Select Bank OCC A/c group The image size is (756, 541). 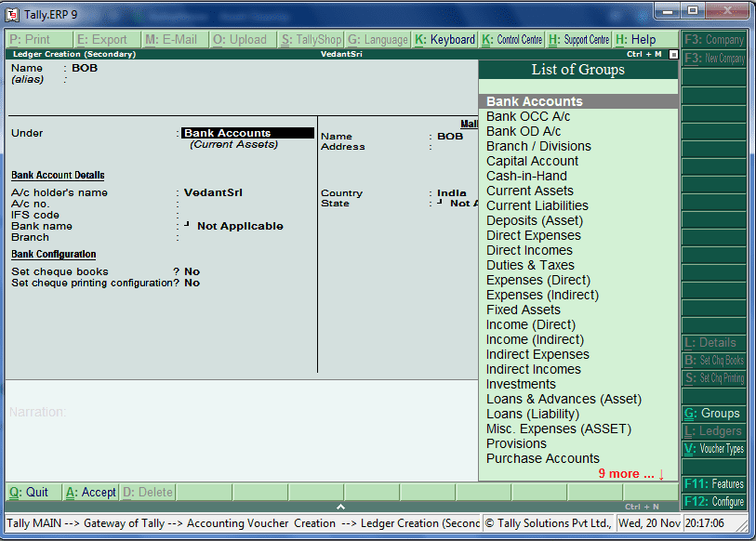(x=578, y=117)
